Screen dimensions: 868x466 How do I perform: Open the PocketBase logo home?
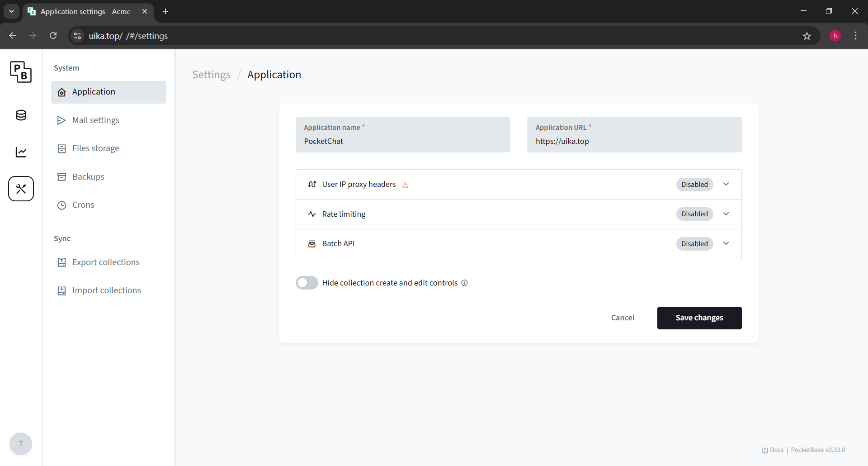pyautogui.click(x=21, y=72)
